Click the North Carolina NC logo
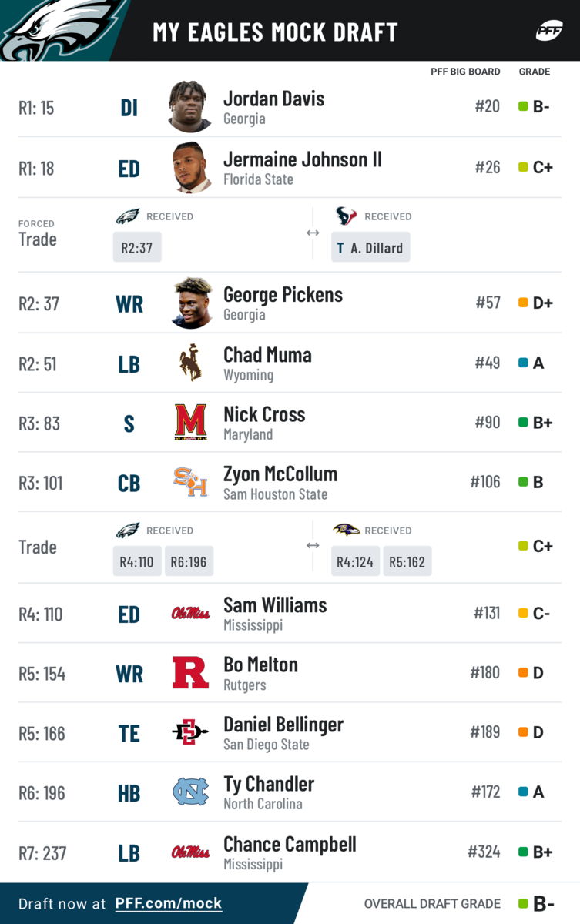This screenshot has width=580, height=924. pos(190,792)
